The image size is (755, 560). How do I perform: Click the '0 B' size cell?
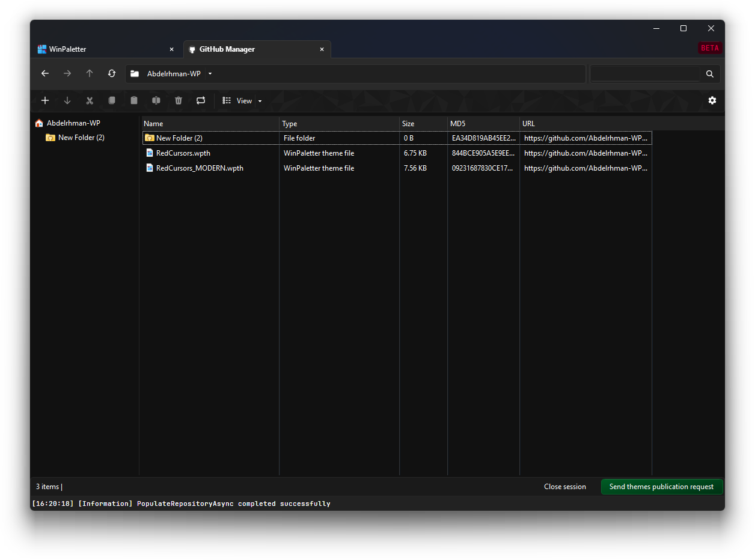(409, 138)
